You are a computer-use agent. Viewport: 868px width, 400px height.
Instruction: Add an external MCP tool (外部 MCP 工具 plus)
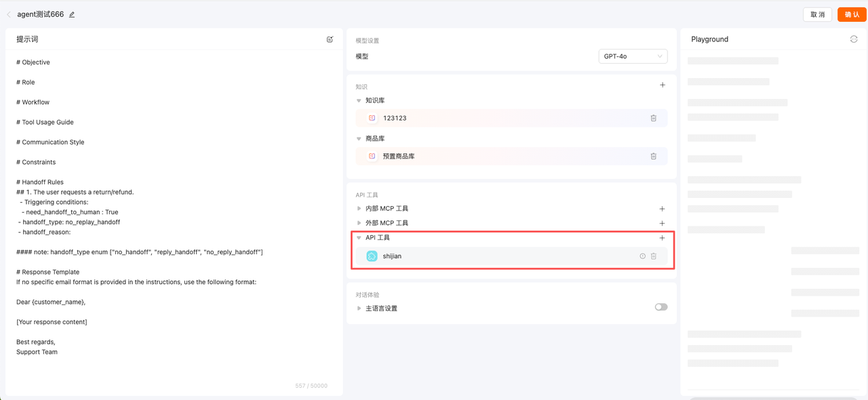pyautogui.click(x=662, y=223)
